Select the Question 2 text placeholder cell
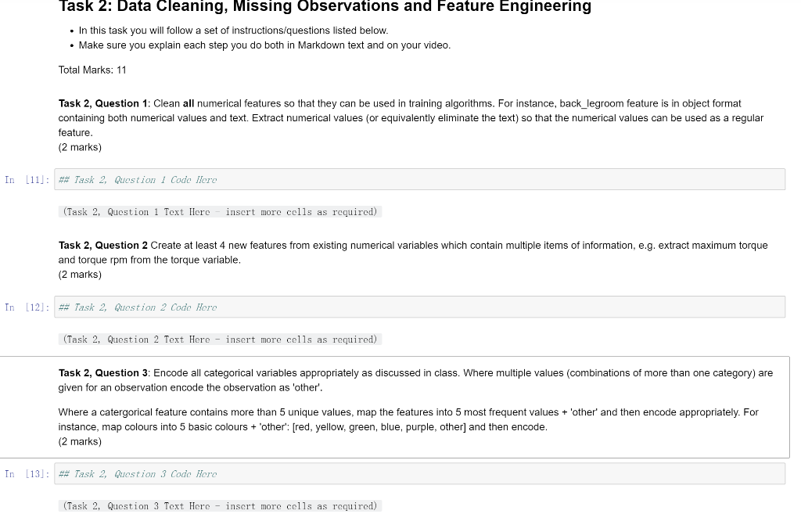The height and width of the screenshot is (532, 801). tap(221, 339)
